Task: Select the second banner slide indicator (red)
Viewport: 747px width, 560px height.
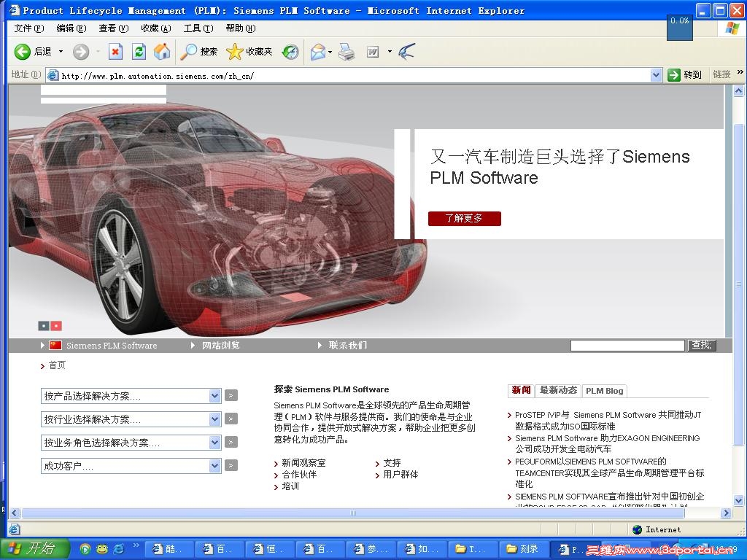Action: click(56, 326)
